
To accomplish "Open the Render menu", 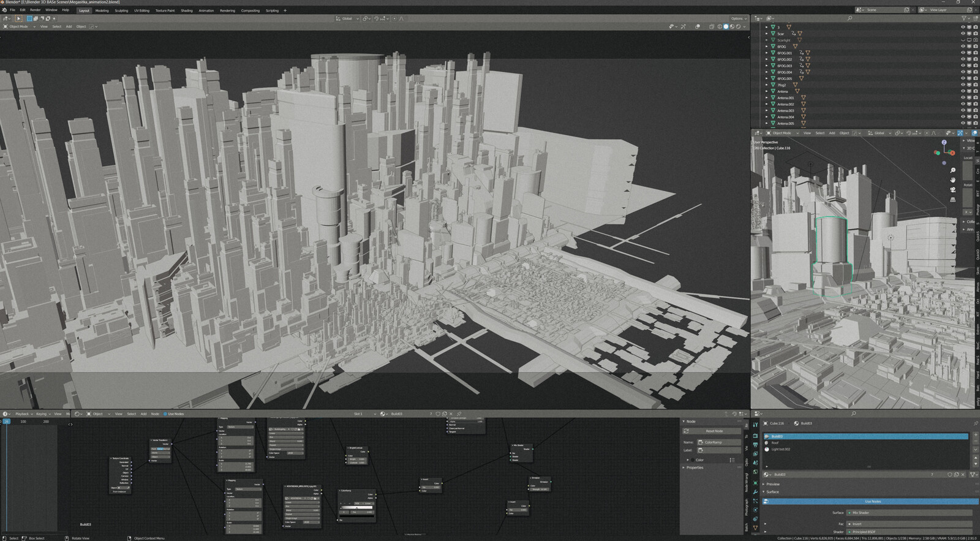I will 36,10.
